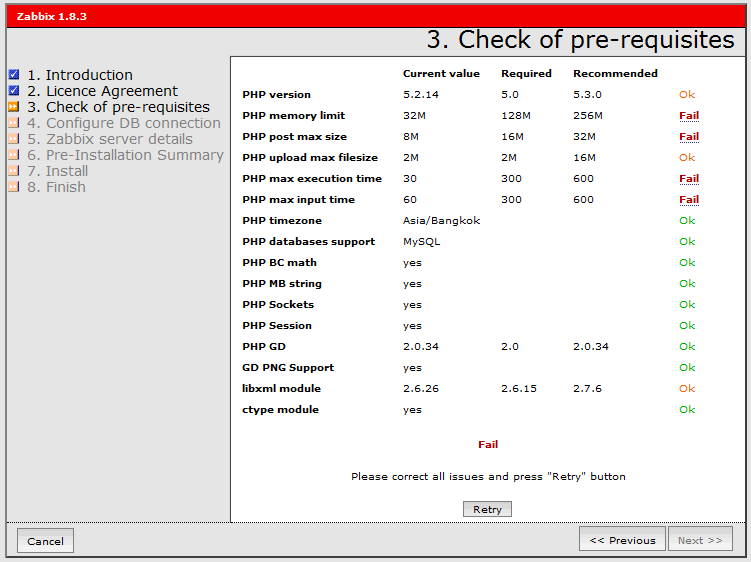Select 3. Check of pre-requisites in the sidebar
The image size is (751, 562).
point(118,107)
